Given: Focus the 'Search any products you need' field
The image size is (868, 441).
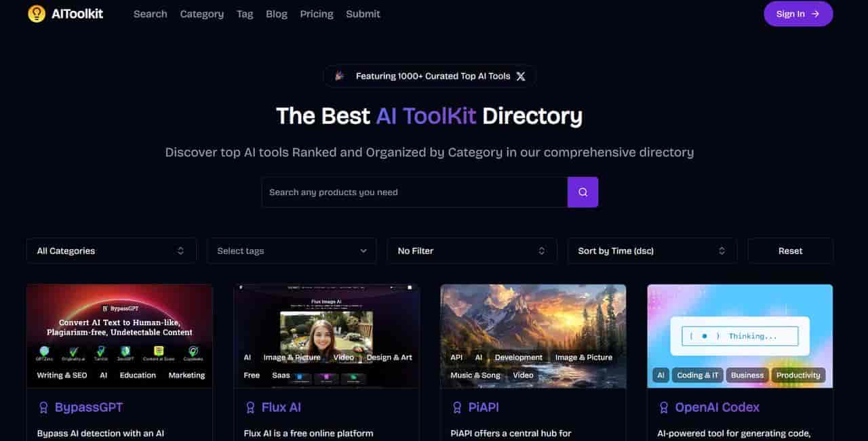Looking at the screenshot, I should point(414,192).
